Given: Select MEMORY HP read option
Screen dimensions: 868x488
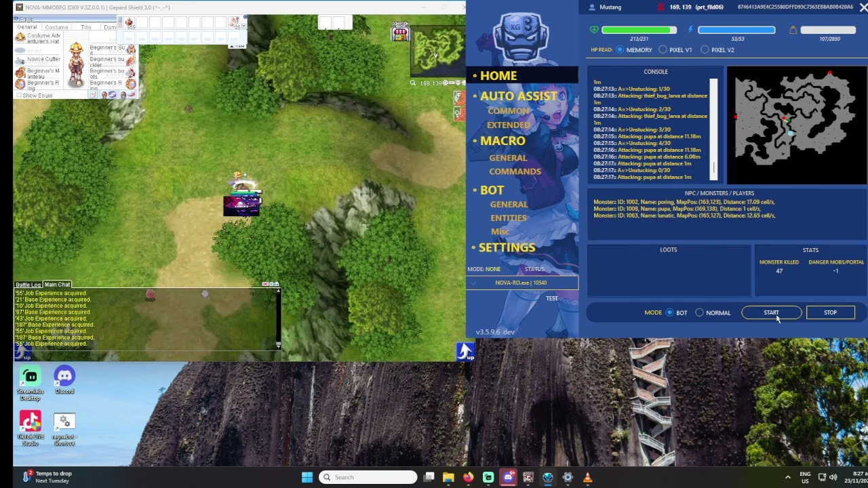Looking at the screenshot, I should tap(620, 49).
